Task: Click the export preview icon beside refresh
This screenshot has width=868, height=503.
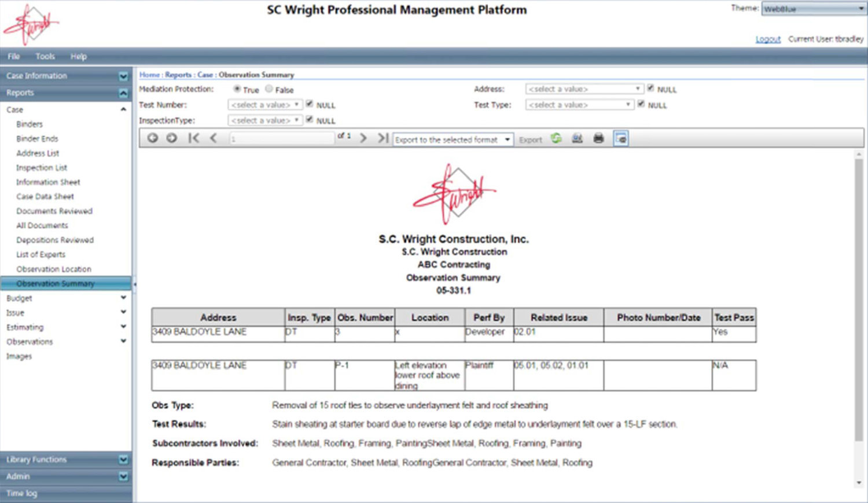Action: click(x=577, y=138)
